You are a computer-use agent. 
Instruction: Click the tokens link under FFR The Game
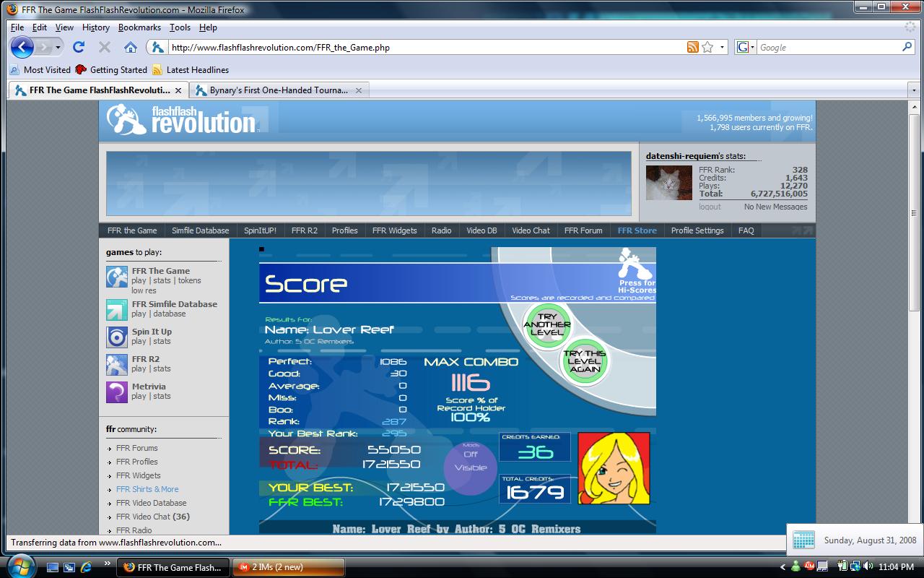pos(190,280)
